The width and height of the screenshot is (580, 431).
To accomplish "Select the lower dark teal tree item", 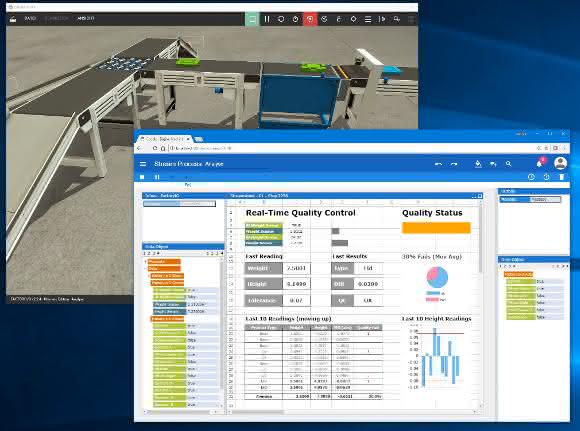I will tap(170, 312).
